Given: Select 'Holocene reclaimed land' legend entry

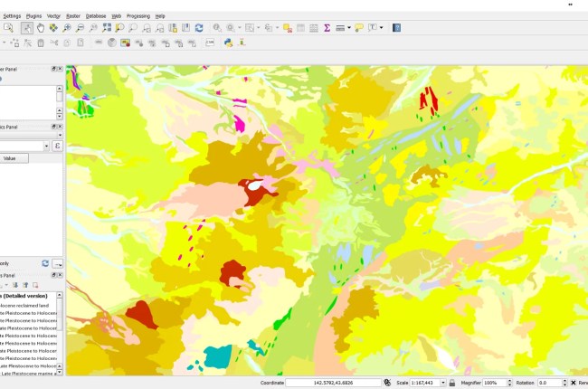Looking at the screenshot, I should pos(24,306).
